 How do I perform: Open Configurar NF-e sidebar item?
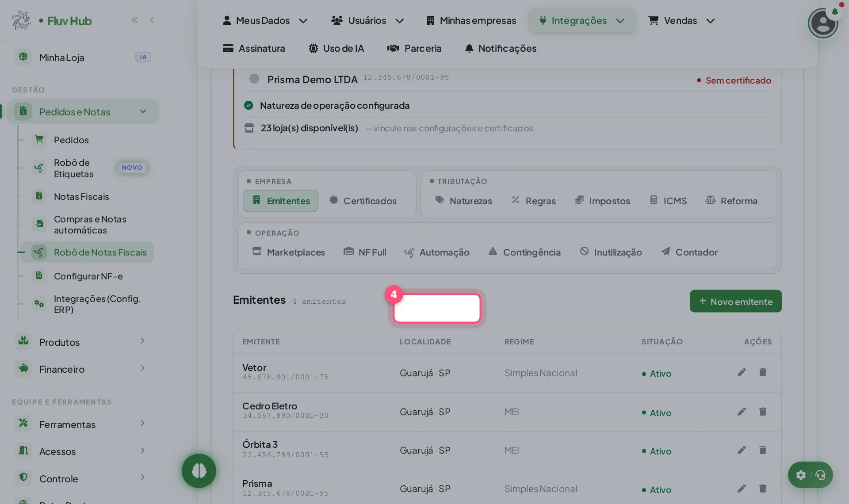pos(86,276)
